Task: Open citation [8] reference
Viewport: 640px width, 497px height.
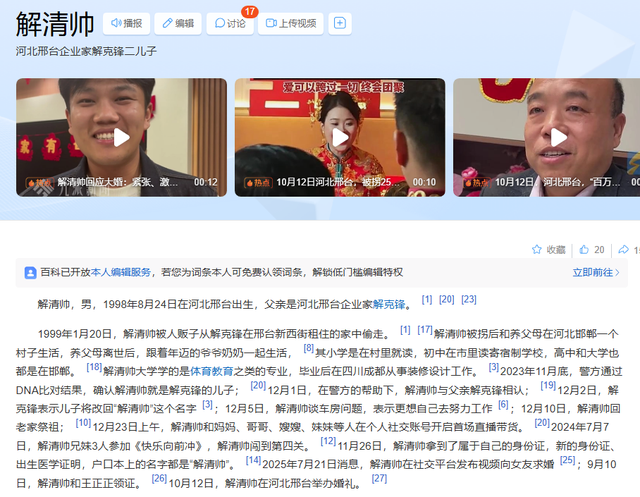Action: tap(309, 348)
